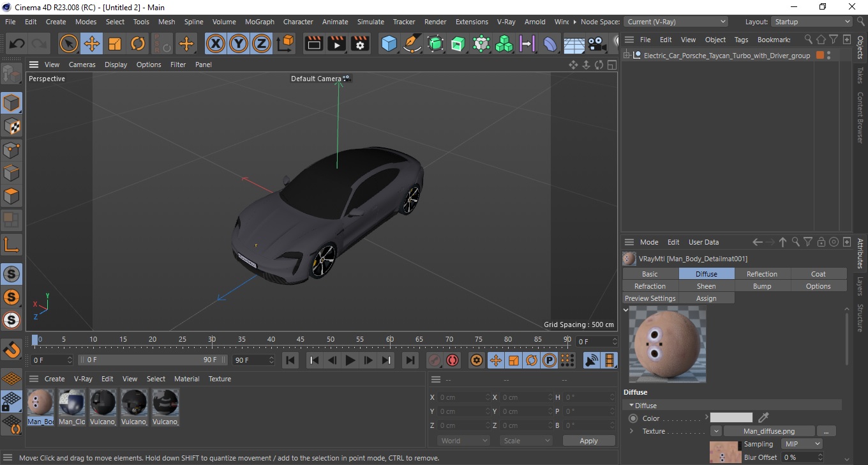This screenshot has width=868, height=465.
Task: Toggle X axis lock
Action: (216, 43)
